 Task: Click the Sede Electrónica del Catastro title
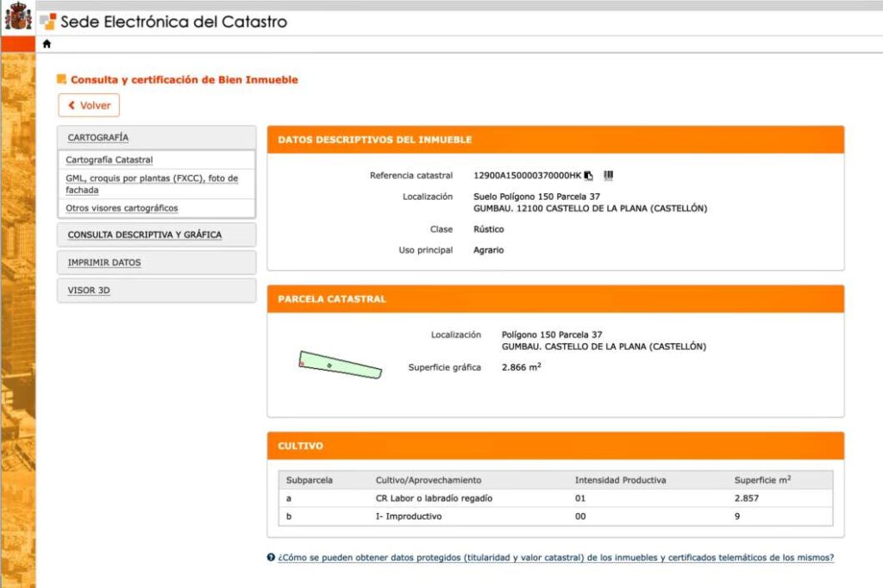(x=173, y=22)
